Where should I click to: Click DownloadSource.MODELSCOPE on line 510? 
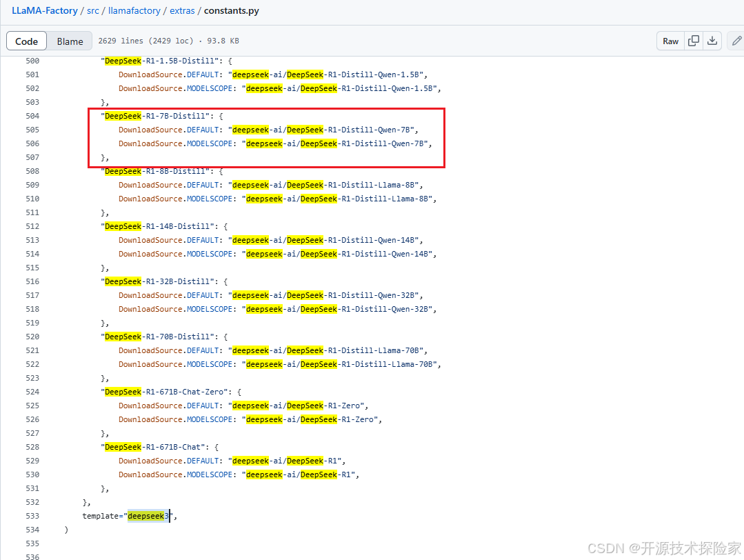pos(176,199)
